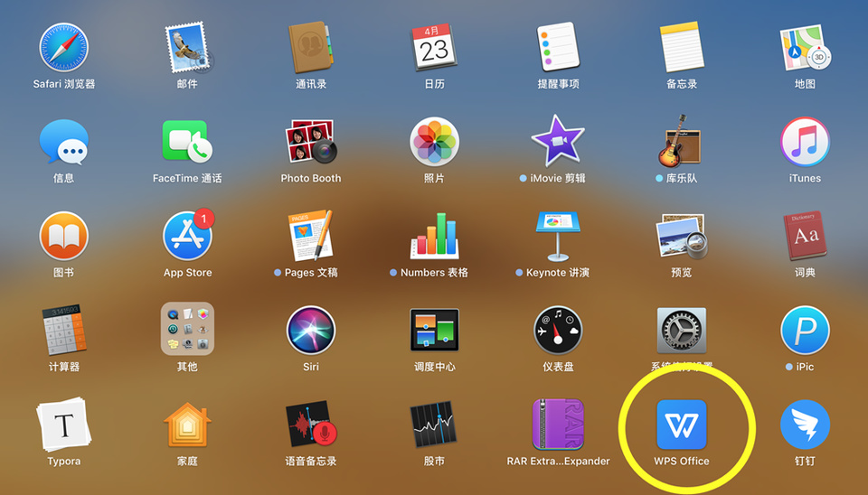Open System Preferences gear icon
This screenshot has height=495, width=868.
tap(682, 331)
